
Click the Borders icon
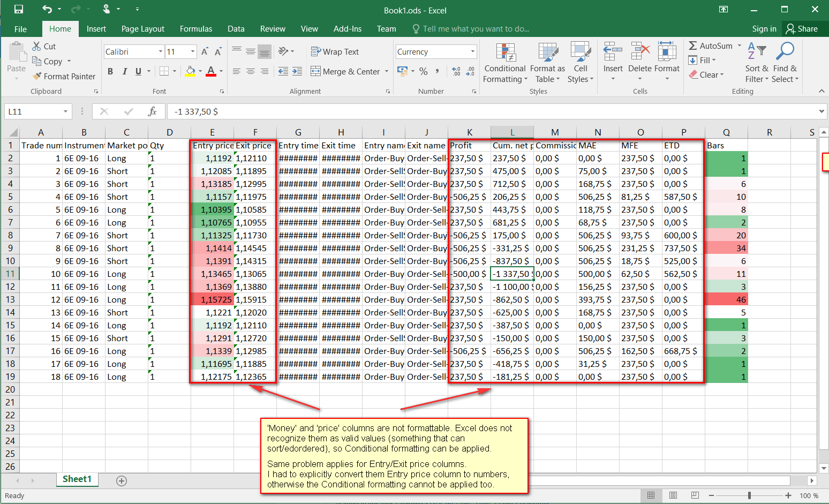tap(164, 71)
